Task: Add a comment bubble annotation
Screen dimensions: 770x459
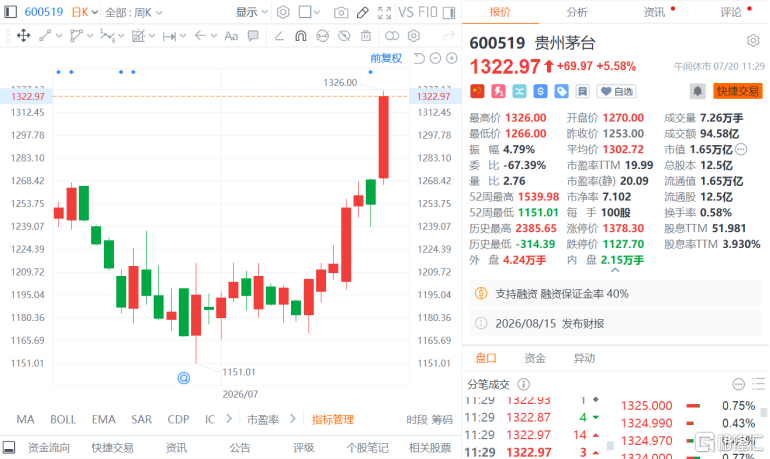Action: (253, 35)
